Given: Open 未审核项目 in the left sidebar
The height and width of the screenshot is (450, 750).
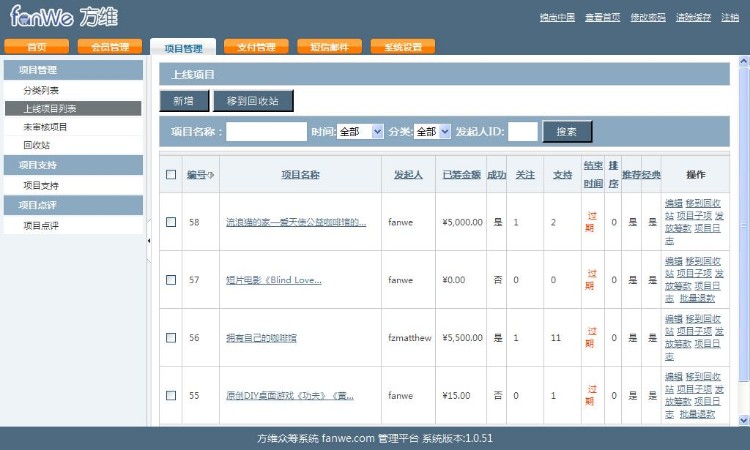Looking at the screenshot, I should pyautogui.click(x=46, y=127).
